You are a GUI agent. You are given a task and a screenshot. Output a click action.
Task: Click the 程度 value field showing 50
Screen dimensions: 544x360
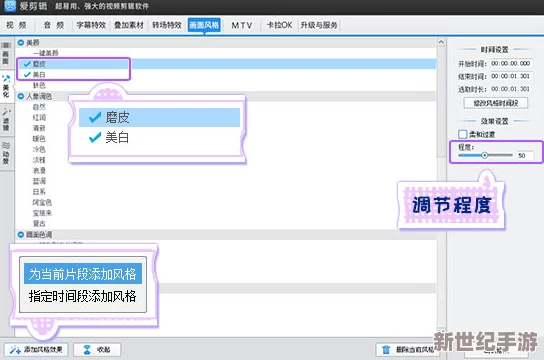[524, 155]
